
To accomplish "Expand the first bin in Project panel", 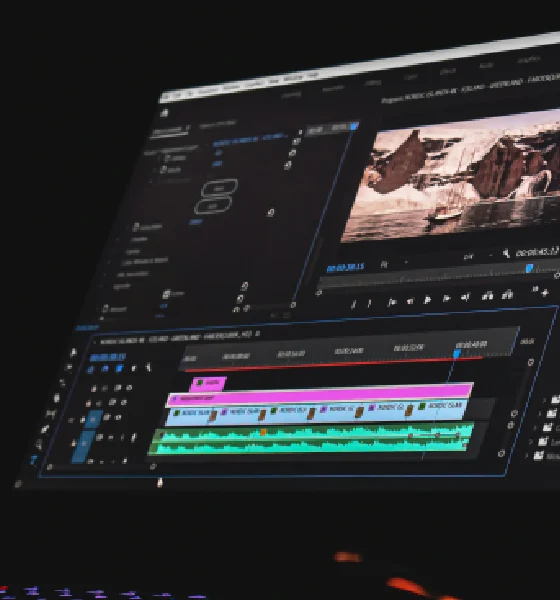I will pos(544,400).
